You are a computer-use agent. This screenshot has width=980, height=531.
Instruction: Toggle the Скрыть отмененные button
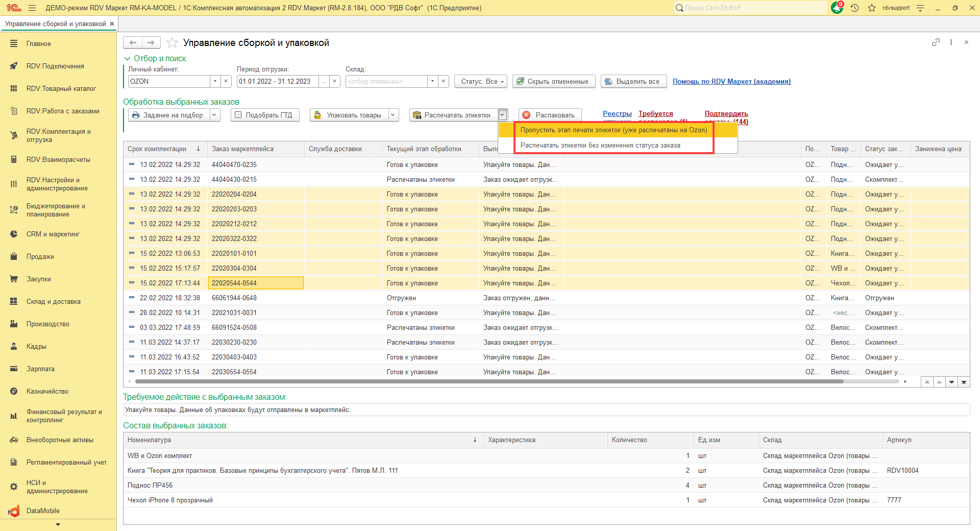554,82
